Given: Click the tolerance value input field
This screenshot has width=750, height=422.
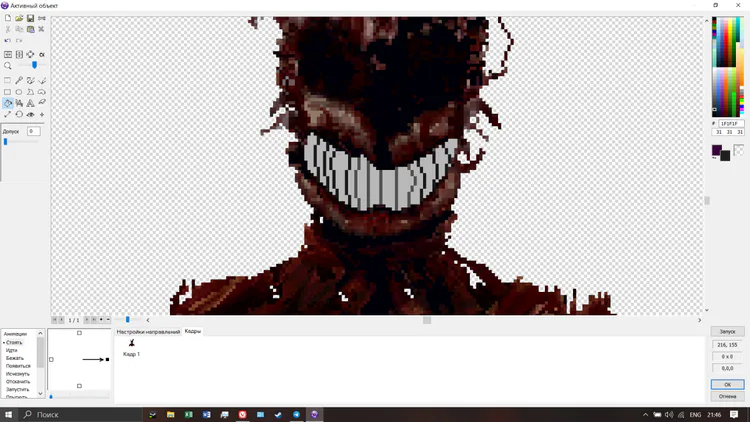Looking at the screenshot, I should (x=33, y=131).
